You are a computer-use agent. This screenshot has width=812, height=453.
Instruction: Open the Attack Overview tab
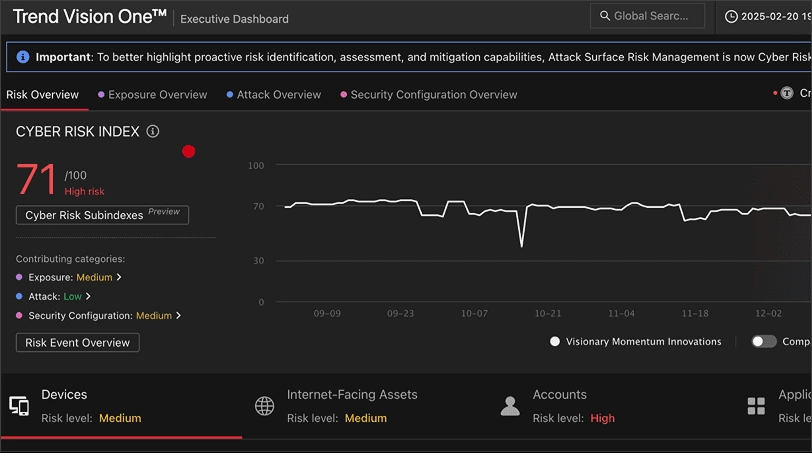[x=273, y=95]
